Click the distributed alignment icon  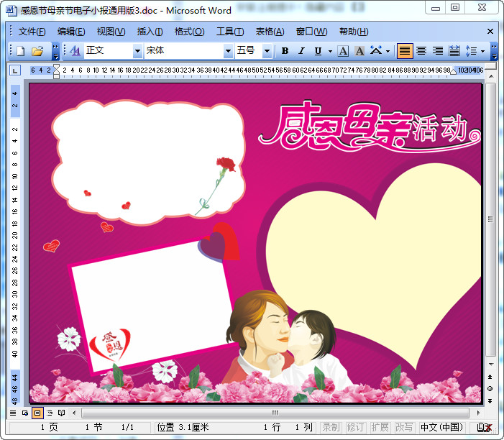point(454,51)
